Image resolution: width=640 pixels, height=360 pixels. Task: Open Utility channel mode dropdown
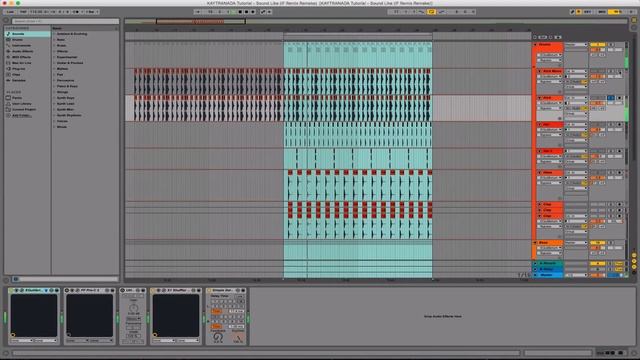133,319
